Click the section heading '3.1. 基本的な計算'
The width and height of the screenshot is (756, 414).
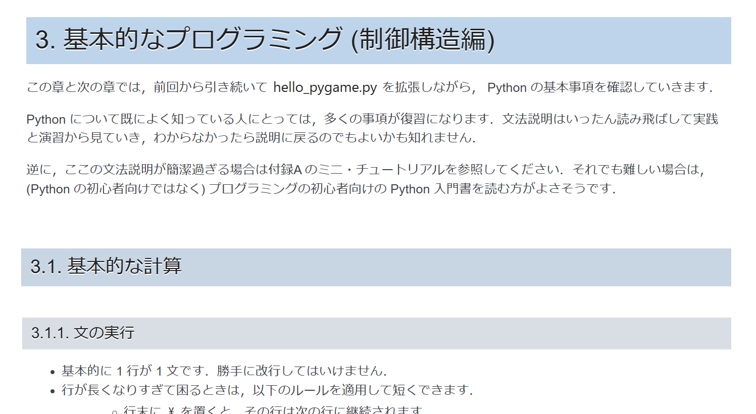[106, 266]
